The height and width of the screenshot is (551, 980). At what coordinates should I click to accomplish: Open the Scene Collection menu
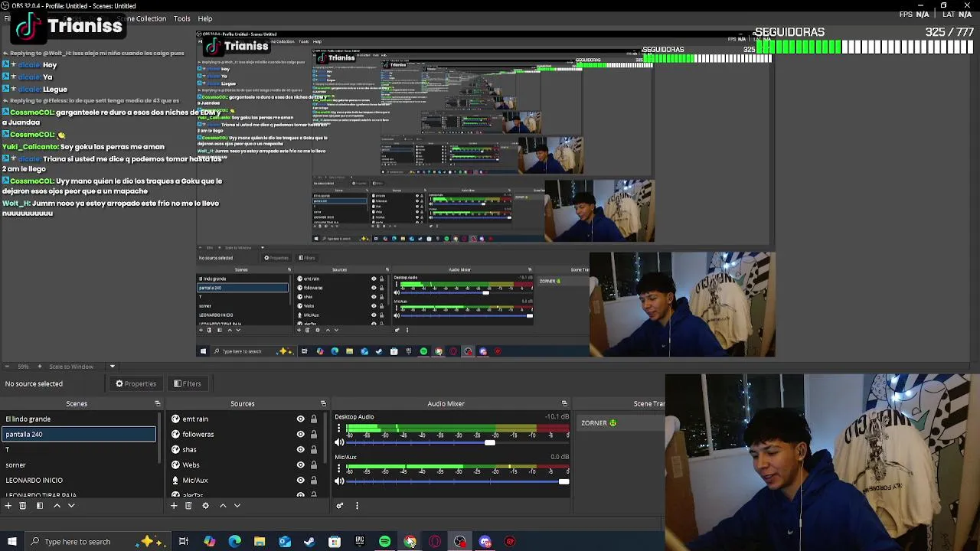pos(141,18)
